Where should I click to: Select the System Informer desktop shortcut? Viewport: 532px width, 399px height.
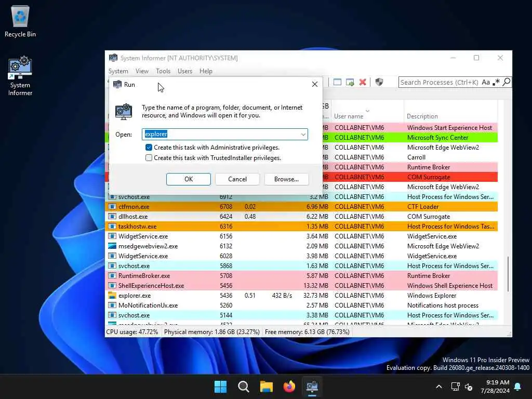pos(20,76)
